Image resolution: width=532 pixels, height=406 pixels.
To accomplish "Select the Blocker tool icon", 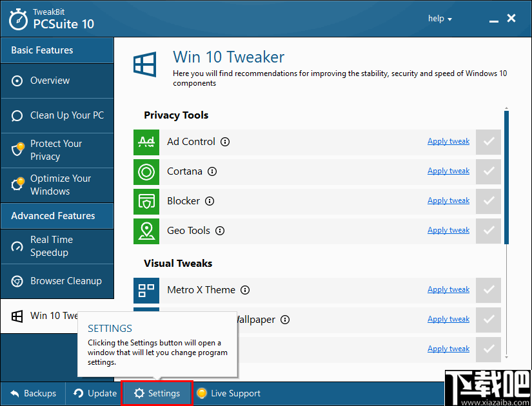I will point(146,200).
